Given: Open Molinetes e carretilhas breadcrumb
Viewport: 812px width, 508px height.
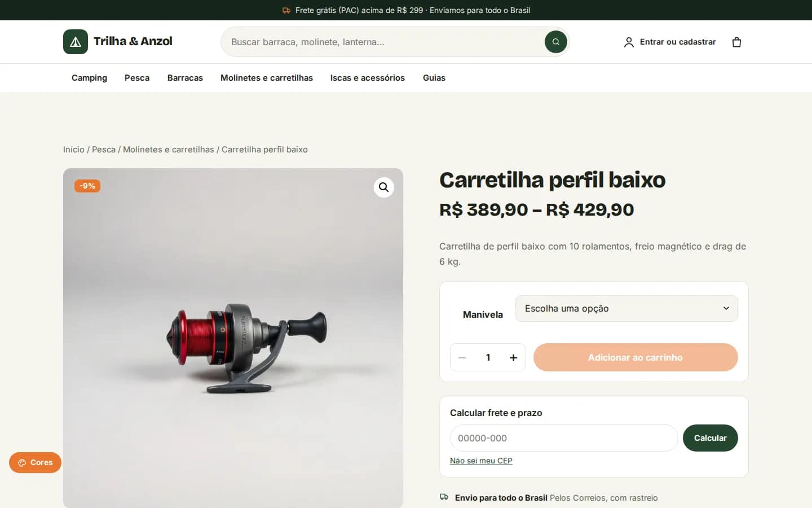Looking at the screenshot, I should [169, 150].
